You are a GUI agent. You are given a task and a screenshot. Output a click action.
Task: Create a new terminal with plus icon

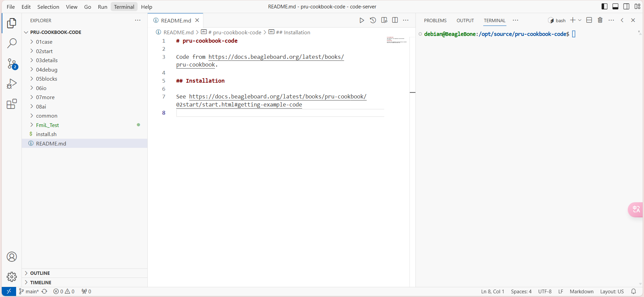pyautogui.click(x=573, y=20)
